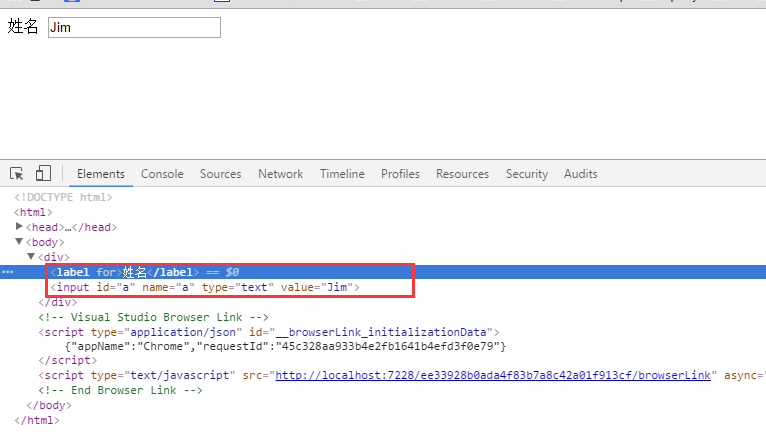
Task: Expand the collapsed head node
Action: pos(19,227)
